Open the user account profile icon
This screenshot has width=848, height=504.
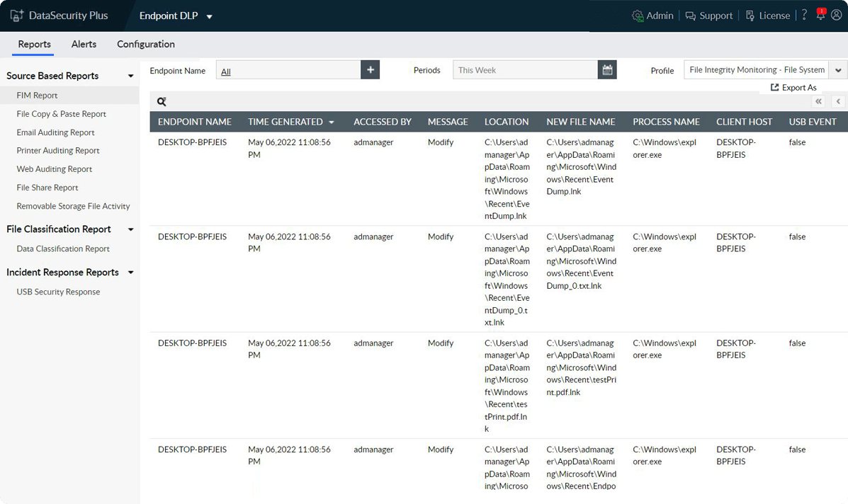836,16
